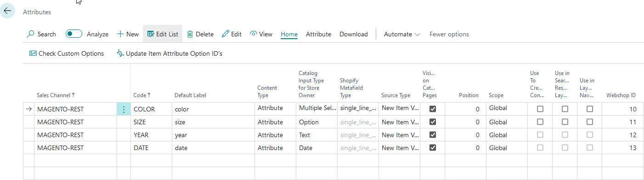
Task: Uncheck Visible on Catalog Pages for COLOR
Action: pyautogui.click(x=432, y=109)
